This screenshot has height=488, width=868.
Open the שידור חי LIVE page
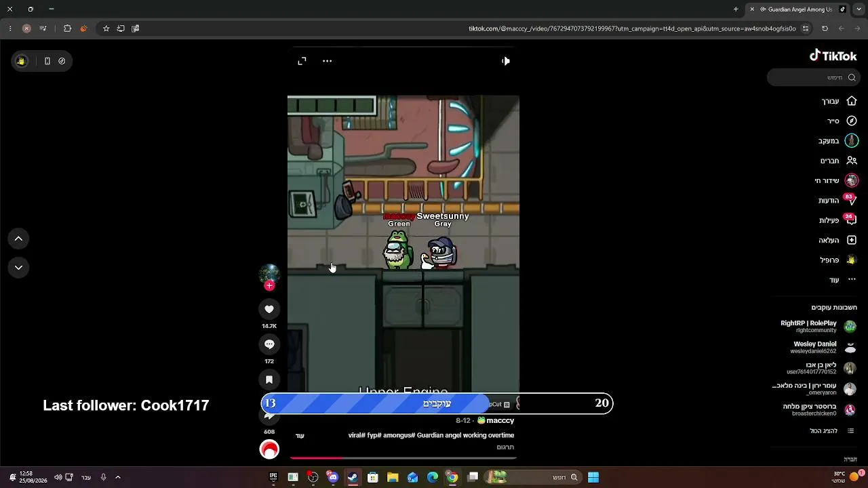tap(836, 180)
